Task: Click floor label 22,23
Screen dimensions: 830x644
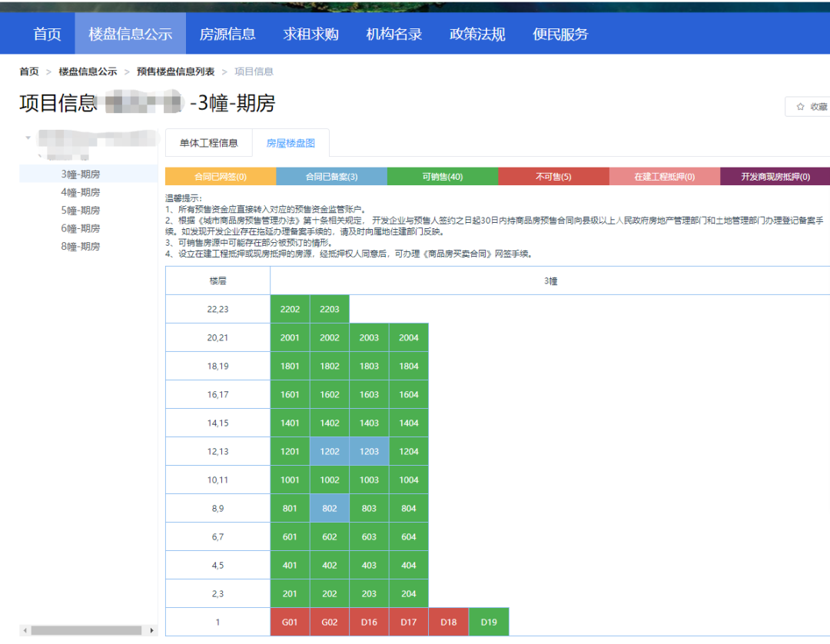Action: [217, 309]
